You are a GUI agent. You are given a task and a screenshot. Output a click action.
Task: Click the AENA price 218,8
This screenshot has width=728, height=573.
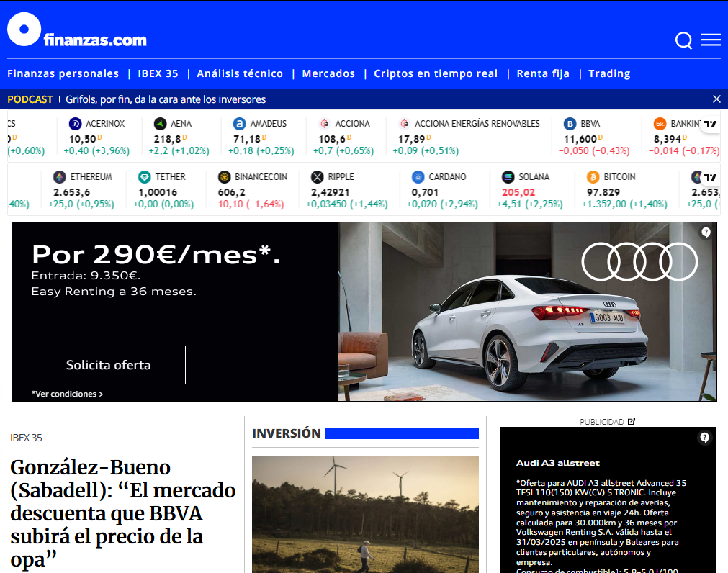click(x=167, y=139)
